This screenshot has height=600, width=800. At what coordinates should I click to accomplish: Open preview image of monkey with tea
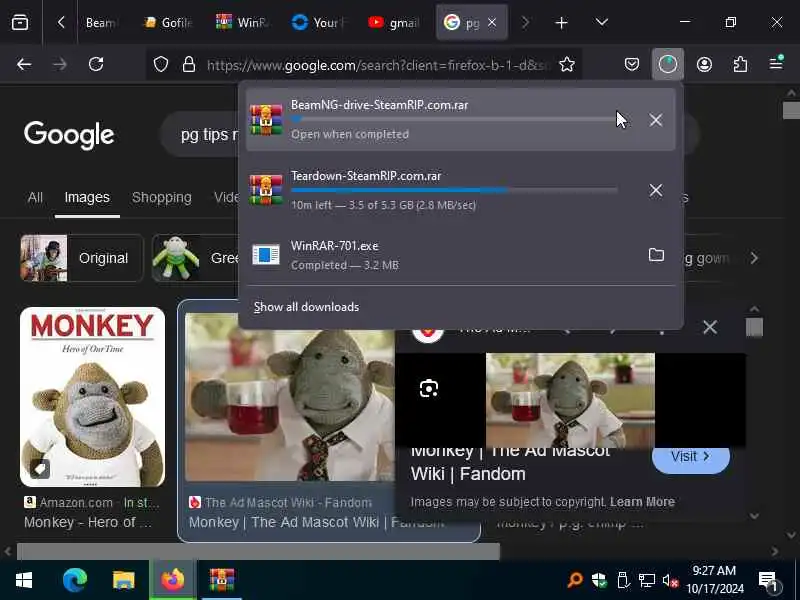(x=570, y=400)
